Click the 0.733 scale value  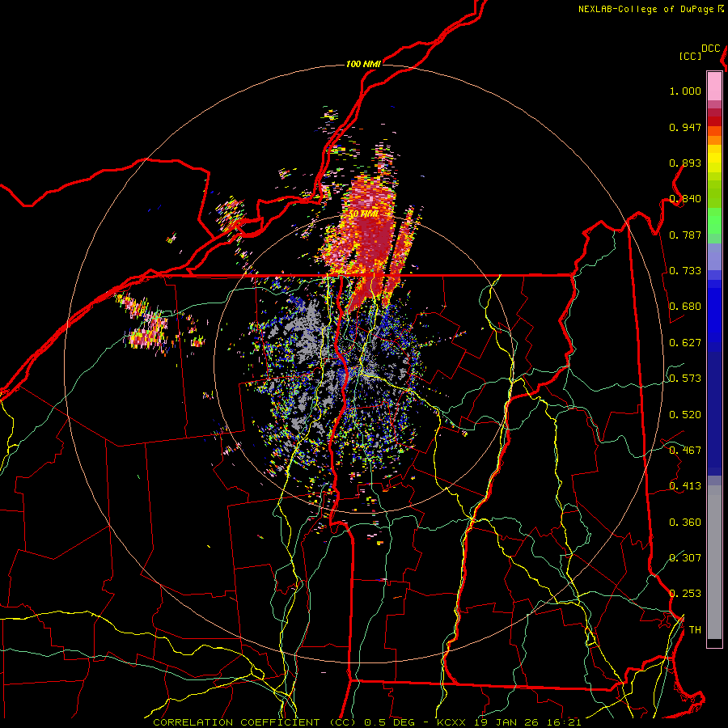[x=685, y=271]
